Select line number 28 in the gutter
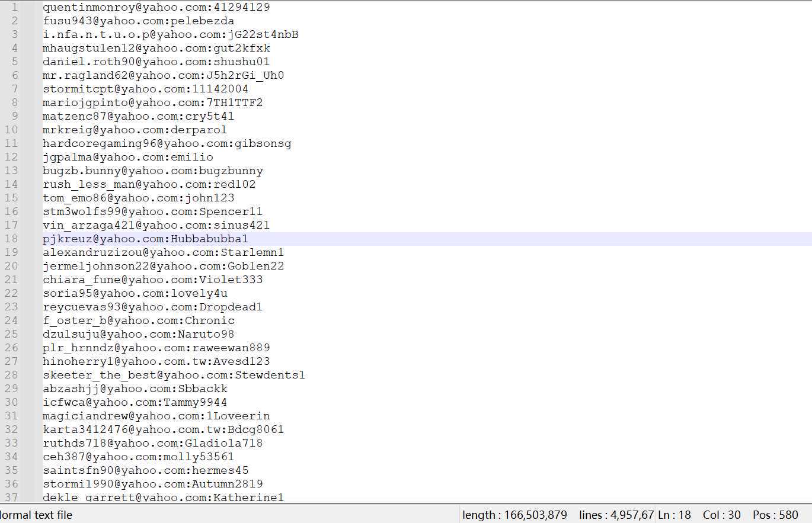Screen dimensions: 812x523 coord(11,375)
